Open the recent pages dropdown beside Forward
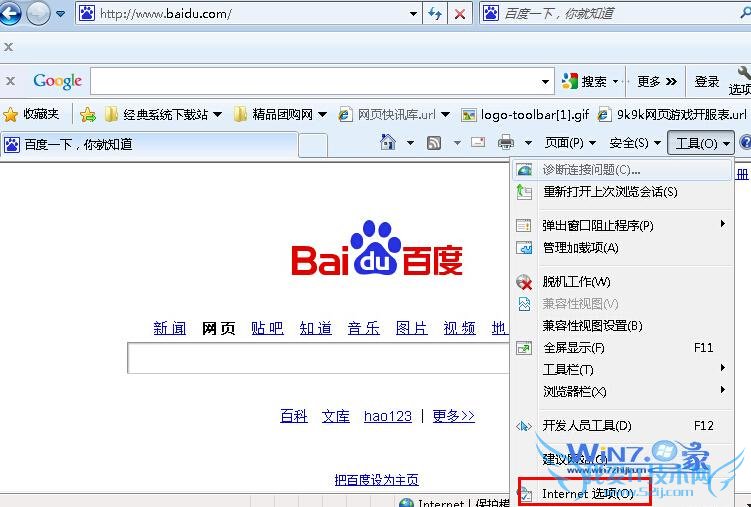751x507 pixels. click(61, 14)
